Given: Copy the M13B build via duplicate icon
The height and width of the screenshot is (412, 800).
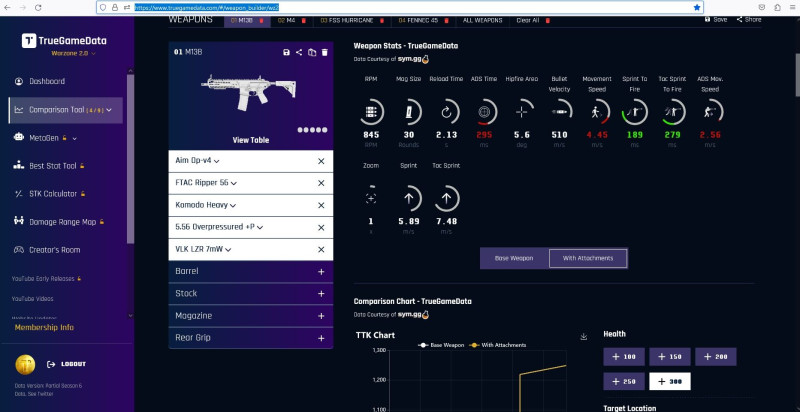Looking at the screenshot, I should [312, 52].
